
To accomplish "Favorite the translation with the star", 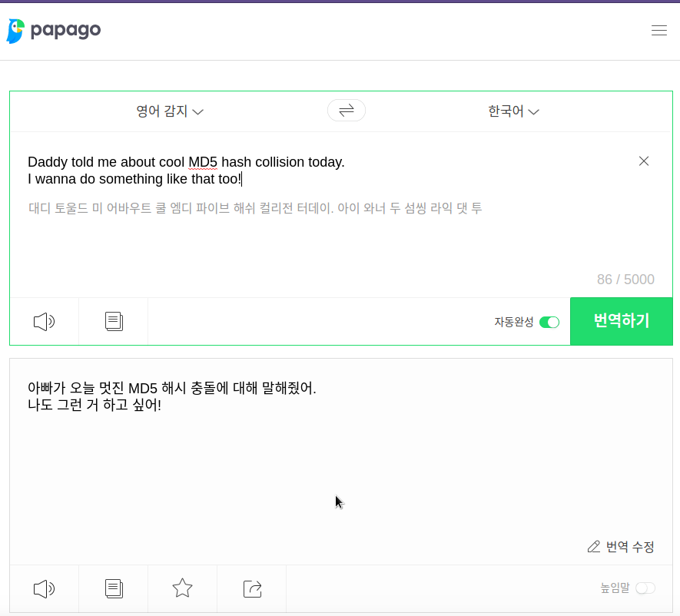I will (182, 588).
